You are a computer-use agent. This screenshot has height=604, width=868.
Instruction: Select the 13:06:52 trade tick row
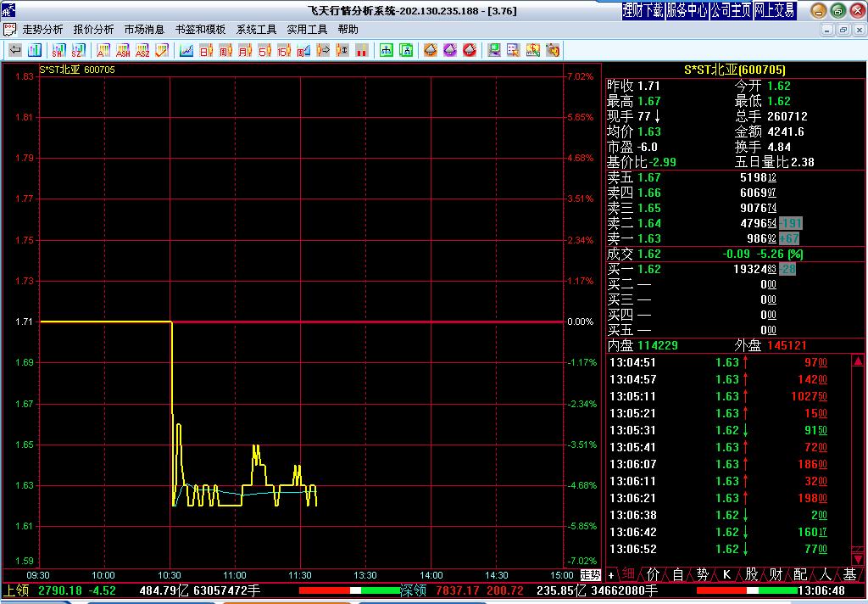pos(728,549)
